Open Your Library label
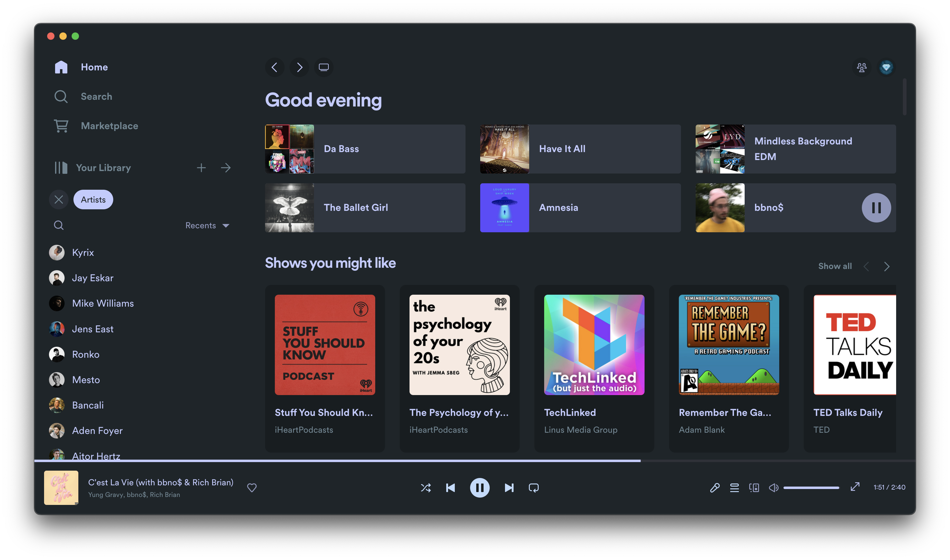 click(x=103, y=168)
